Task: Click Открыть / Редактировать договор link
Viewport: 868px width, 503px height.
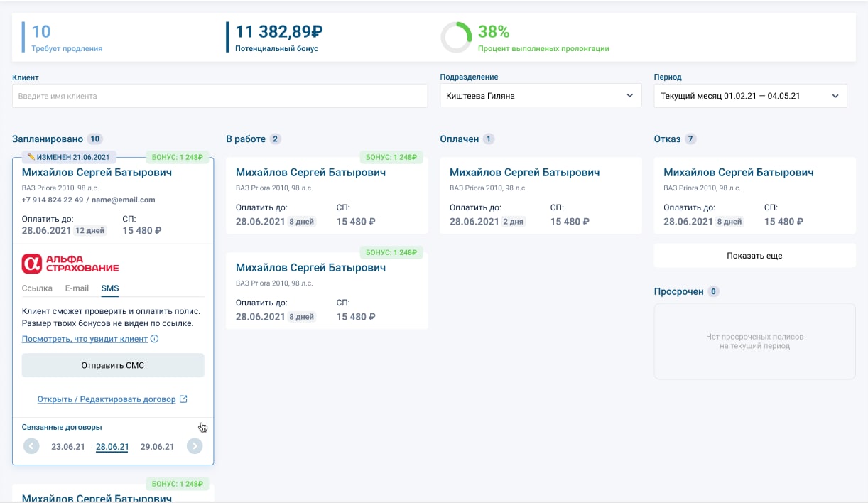Action: [x=107, y=399]
